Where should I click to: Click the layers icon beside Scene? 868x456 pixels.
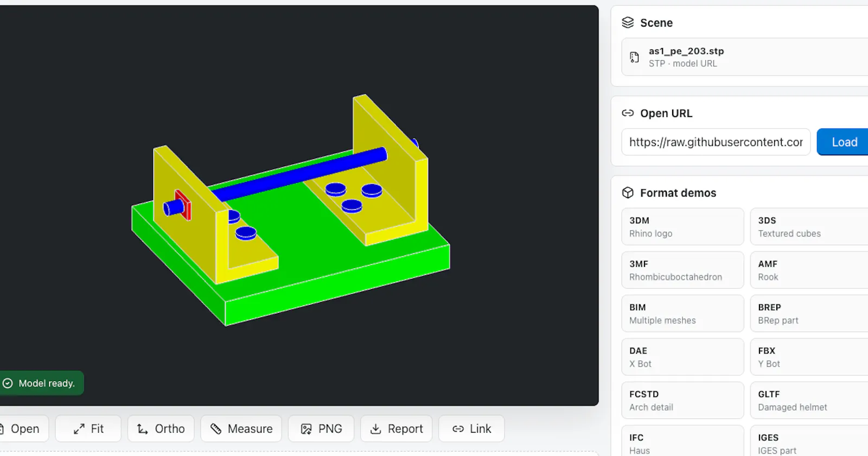[x=628, y=22]
